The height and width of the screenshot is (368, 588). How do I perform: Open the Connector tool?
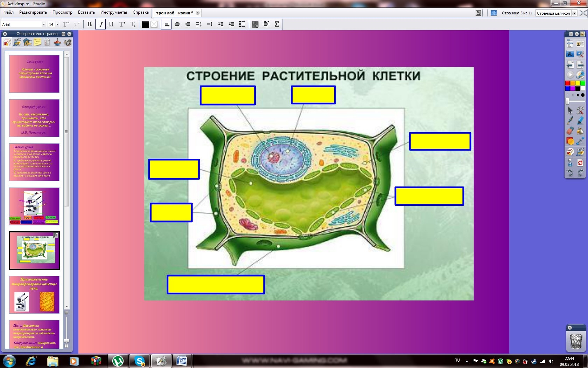click(x=580, y=141)
